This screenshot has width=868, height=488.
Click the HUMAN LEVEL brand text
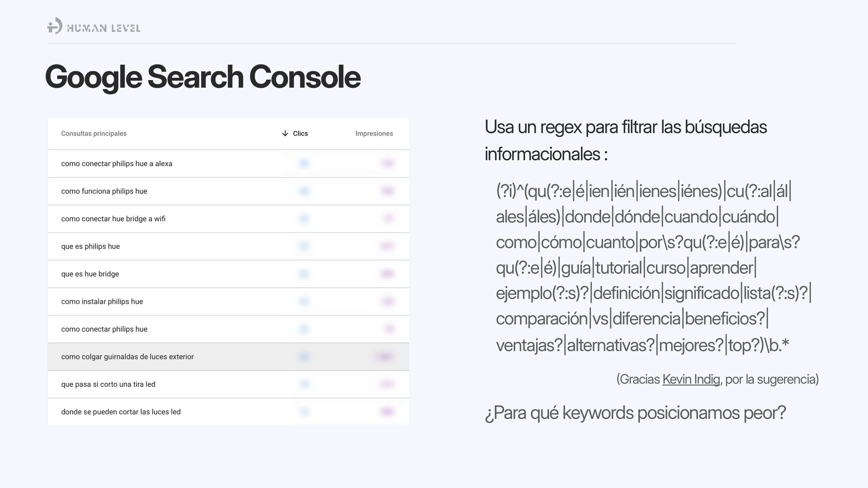click(x=104, y=28)
